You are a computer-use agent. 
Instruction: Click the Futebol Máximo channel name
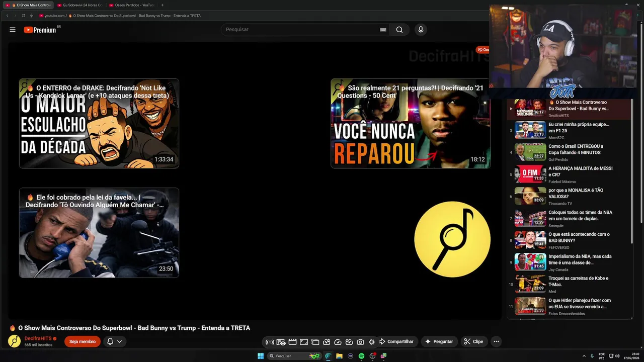[562, 182]
